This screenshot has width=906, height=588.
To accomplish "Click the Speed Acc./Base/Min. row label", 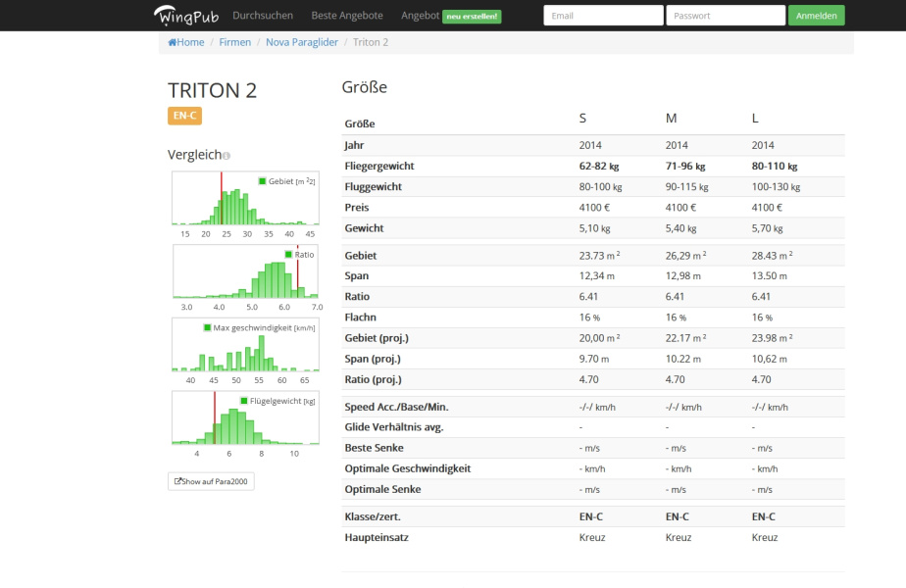I will click(x=396, y=407).
